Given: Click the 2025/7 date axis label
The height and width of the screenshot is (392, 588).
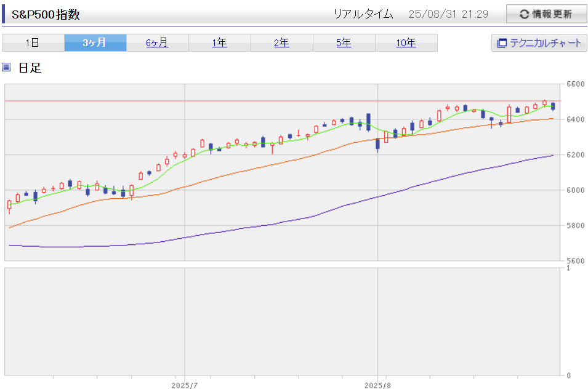Looking at the screenshot, I should pos(185,386).
